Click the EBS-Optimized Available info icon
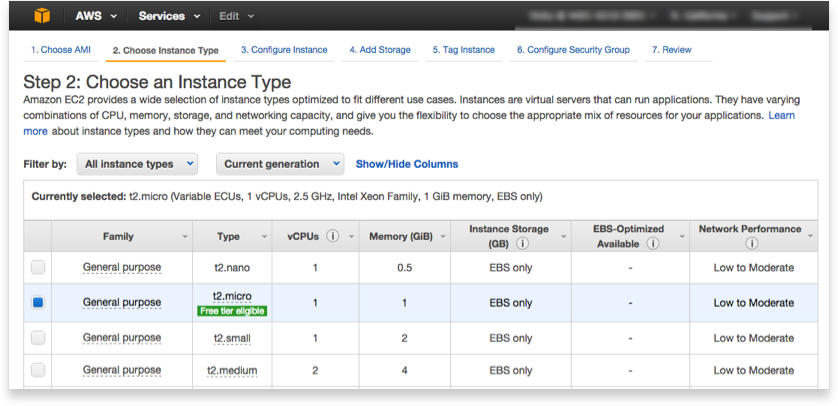This screenshot has height=406, width=838. (653, 243)
